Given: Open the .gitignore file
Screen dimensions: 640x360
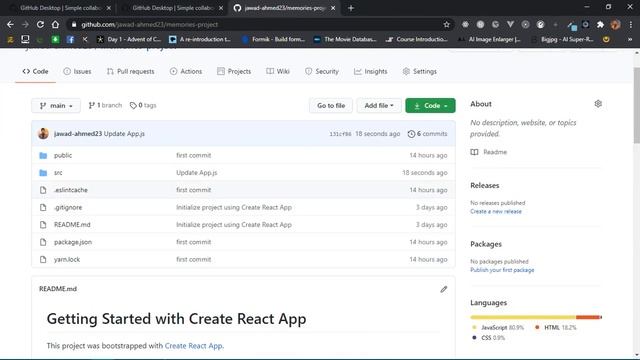Looking at the screenshot, I should click(68, 207).
